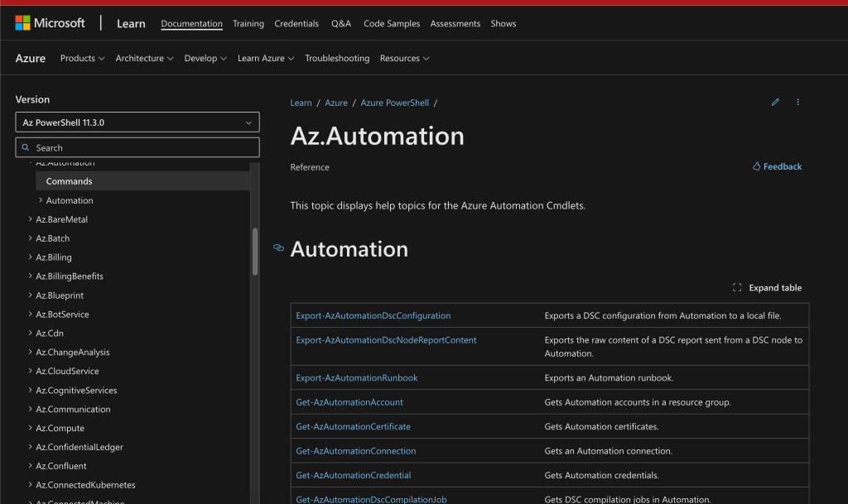Screen dimensions: 848x504
Task: Expand the Az.Confluent tree node
Action: (31, 465)
